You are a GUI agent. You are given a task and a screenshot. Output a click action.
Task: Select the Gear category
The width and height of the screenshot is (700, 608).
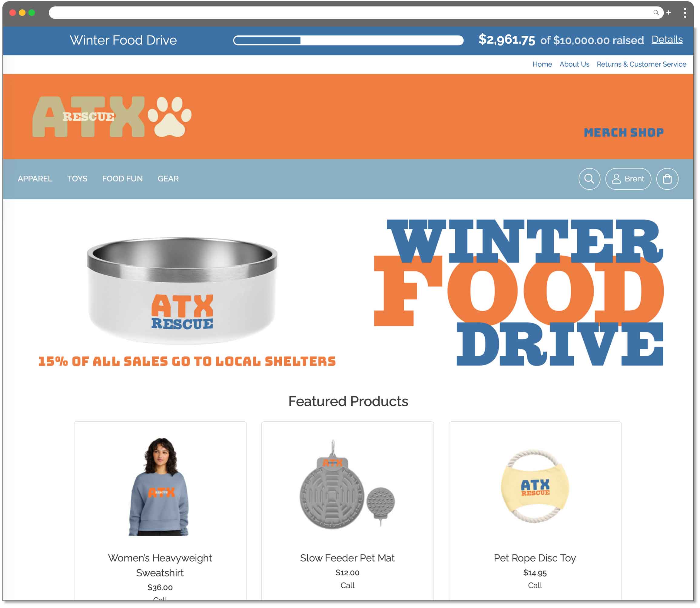pos(168,178)
